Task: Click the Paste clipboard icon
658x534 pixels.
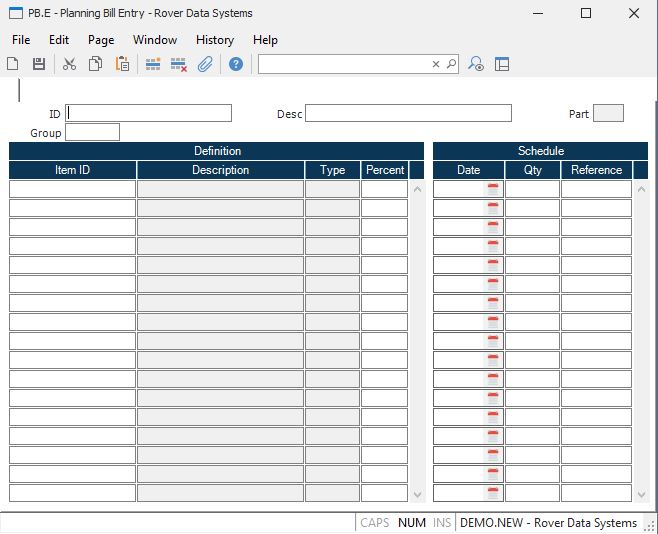Action: (x=122, y=64)
